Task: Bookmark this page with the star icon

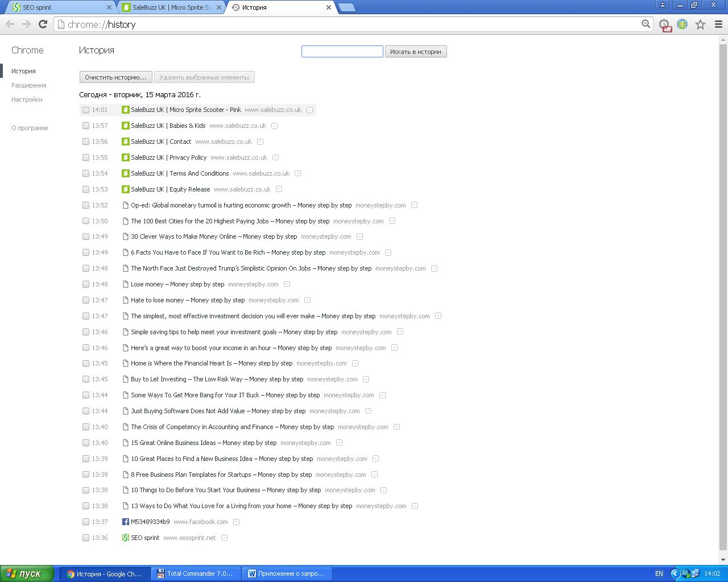Action: pyautogui.click(x=700, y=24)
